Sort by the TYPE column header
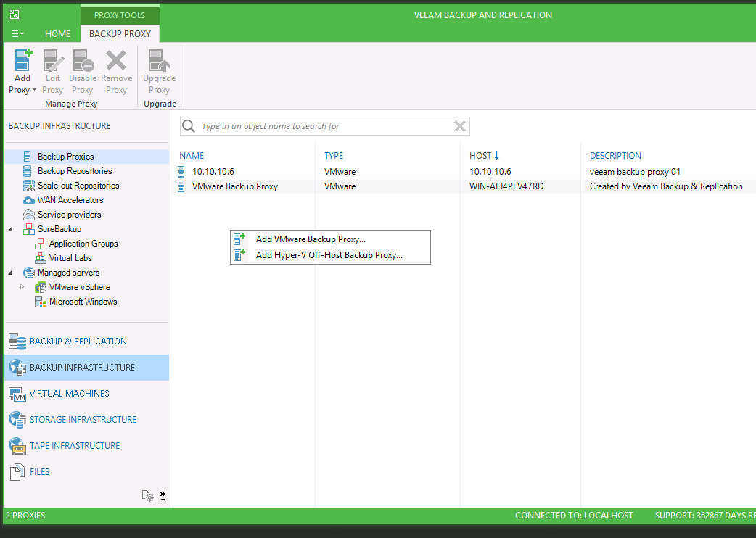The image size is (756, 538). pos(334,156)
